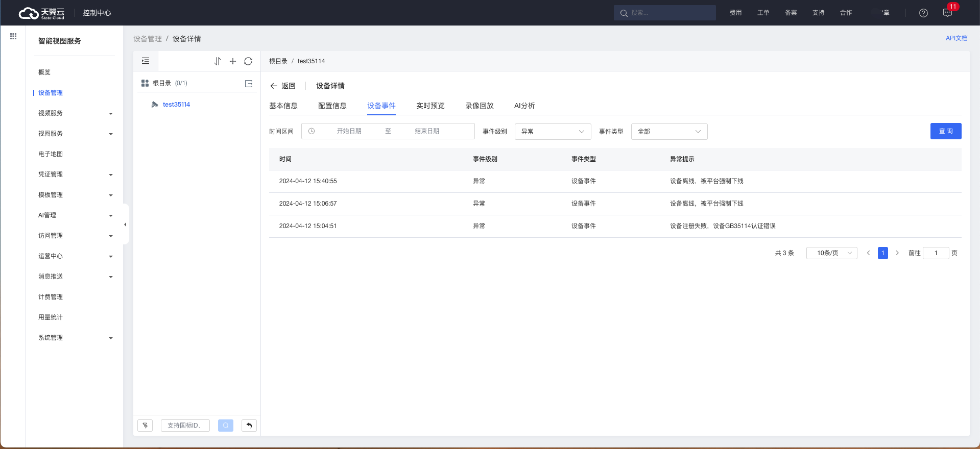The image size is (980, 449).
Task: Add a new directory with the plus icon
Action: point(233,61)
